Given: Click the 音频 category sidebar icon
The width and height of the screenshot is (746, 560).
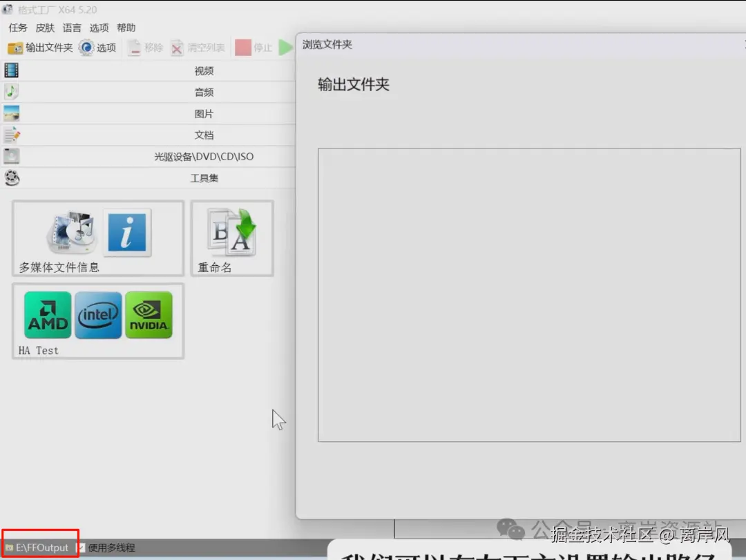Looking at the screenshot, I should tap(11, 91).
